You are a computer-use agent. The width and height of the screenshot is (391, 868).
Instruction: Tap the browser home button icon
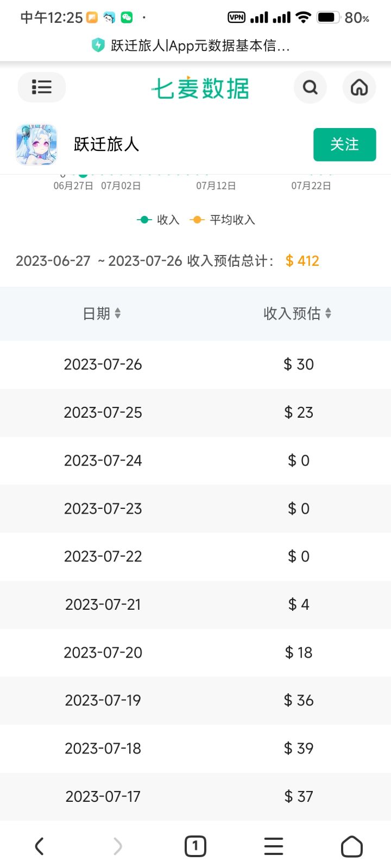click(x=352, y=846)
